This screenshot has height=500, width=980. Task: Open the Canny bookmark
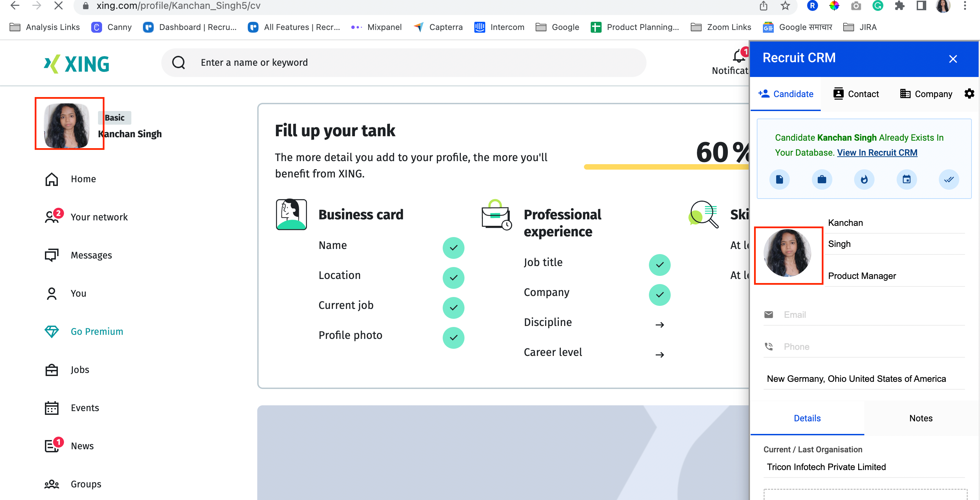(112, 27)
